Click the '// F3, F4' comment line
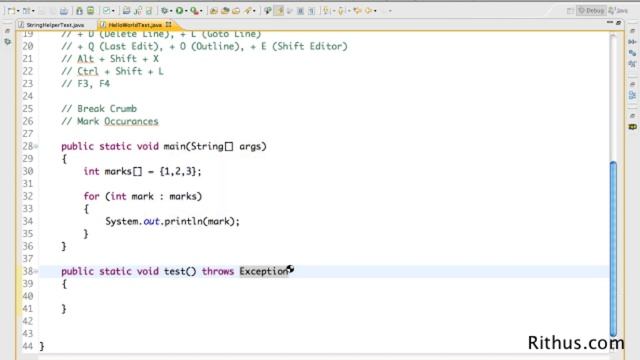Screen dimensions: 640x360 pos(86,84)
